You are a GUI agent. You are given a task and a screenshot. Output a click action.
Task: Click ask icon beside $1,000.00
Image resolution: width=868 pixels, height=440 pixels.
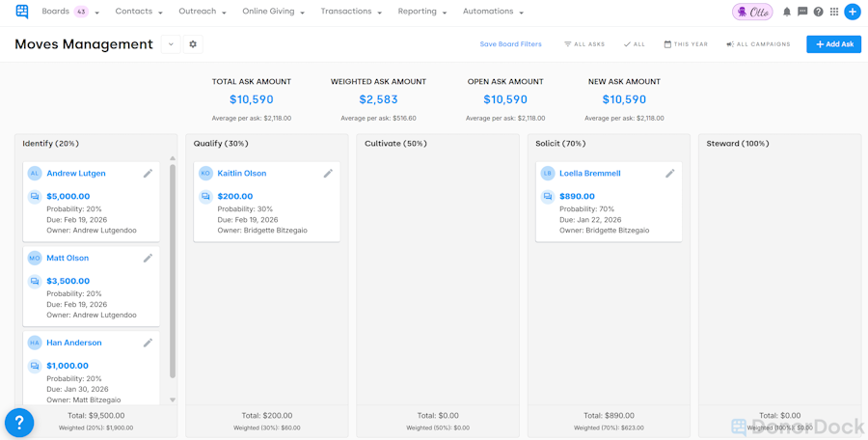[35, 366]
